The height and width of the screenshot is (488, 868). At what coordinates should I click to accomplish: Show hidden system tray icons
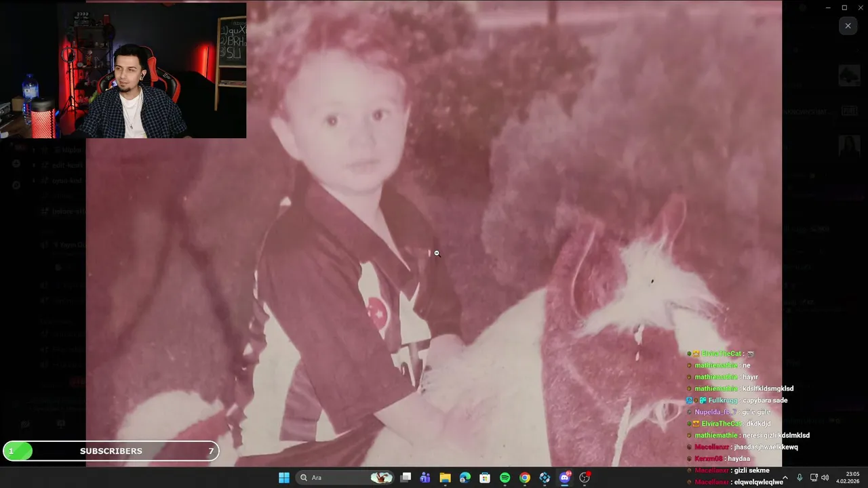pyautogui.click(x=785, y=478)
